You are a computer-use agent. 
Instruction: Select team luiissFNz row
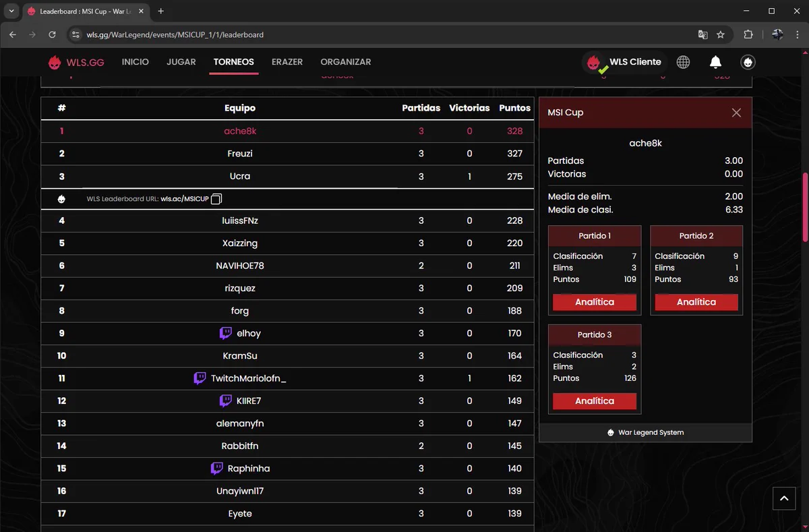(x=288, y=220)
